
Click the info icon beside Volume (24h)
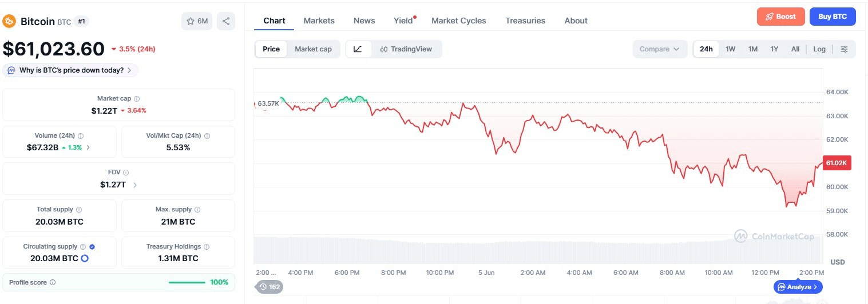(x=81, y=136)
